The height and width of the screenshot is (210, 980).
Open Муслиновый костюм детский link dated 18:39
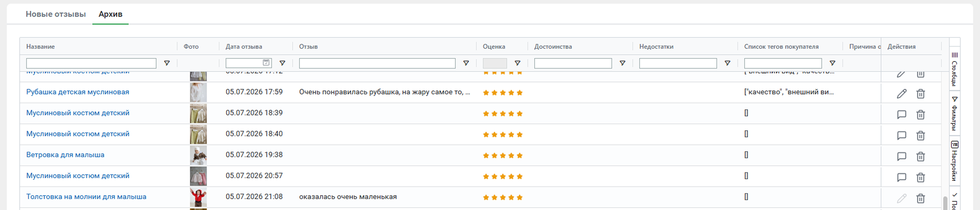pyautogui.click(x=78, y=113)
